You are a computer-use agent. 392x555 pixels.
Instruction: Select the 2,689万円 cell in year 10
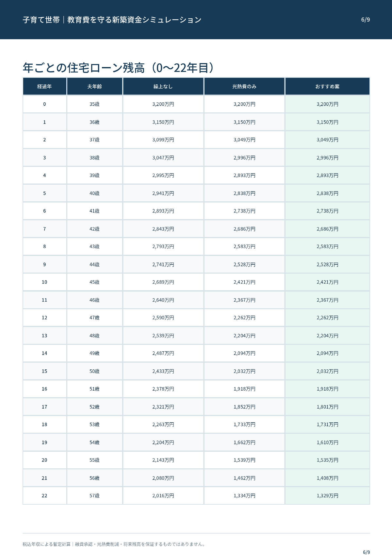pyautogui.click(x=163, y=282)
